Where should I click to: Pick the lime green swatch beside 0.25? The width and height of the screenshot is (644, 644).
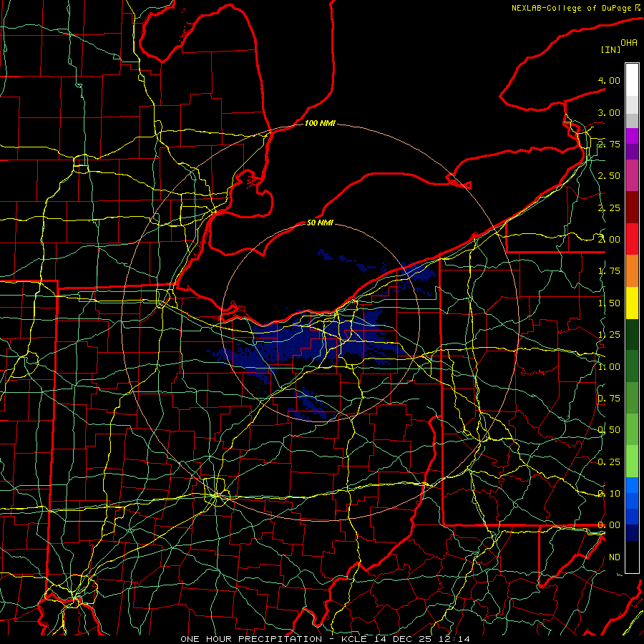tap(632, 462)
